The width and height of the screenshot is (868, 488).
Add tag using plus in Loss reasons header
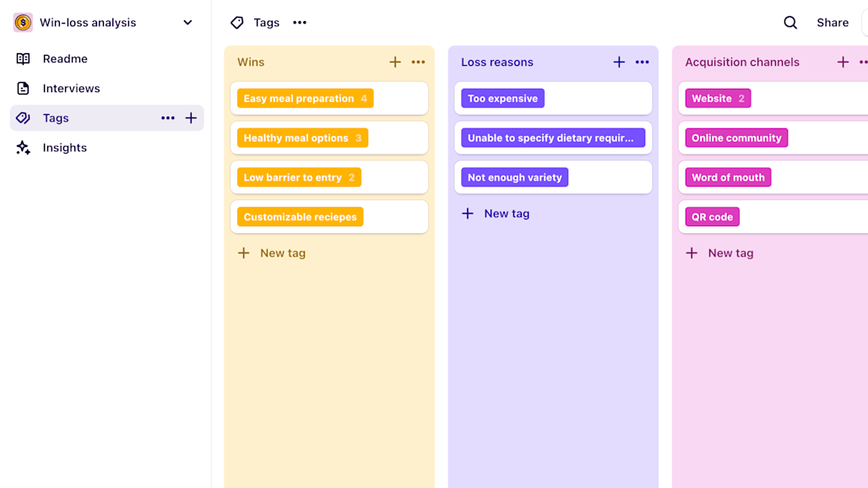[x=619, y=62]
